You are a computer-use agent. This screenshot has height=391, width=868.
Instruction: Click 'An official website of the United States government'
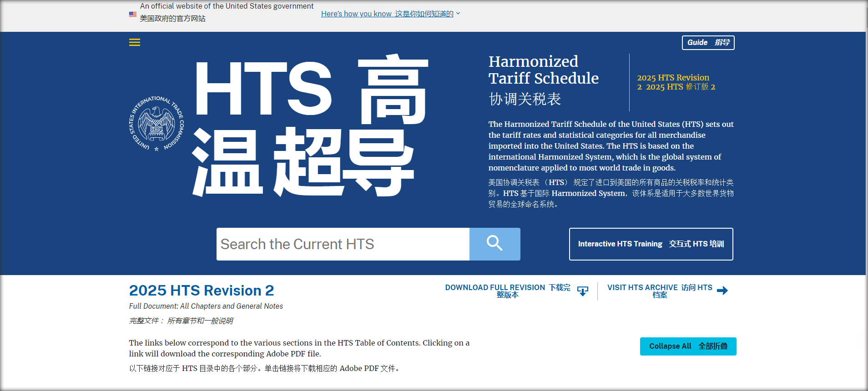coord(227,6)
